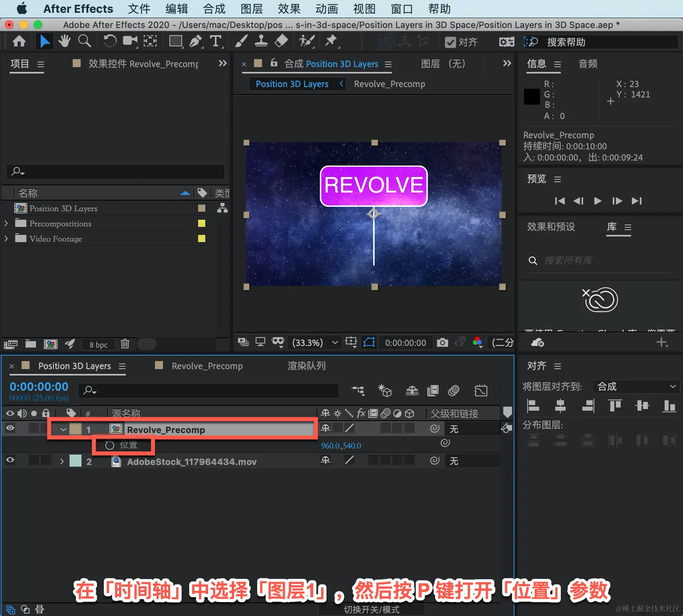Click the Draft 3D icon in timeline

point(385,390)
